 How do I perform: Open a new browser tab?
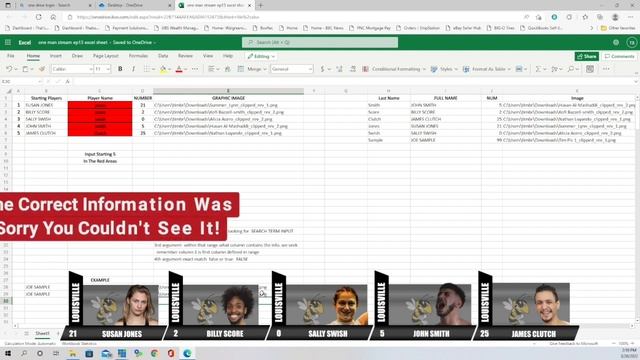[261, 5]
